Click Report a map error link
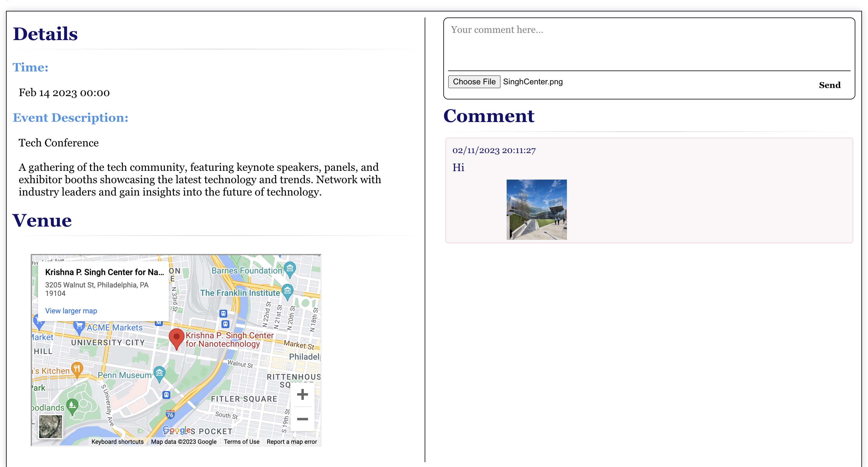868x467 pixels. 291,442
